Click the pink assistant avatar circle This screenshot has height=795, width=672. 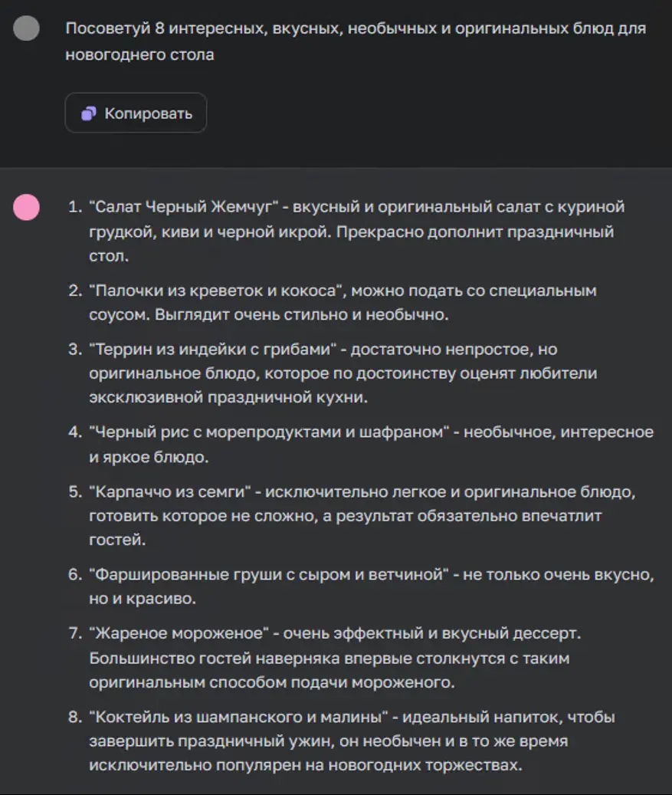coord(25,207)
